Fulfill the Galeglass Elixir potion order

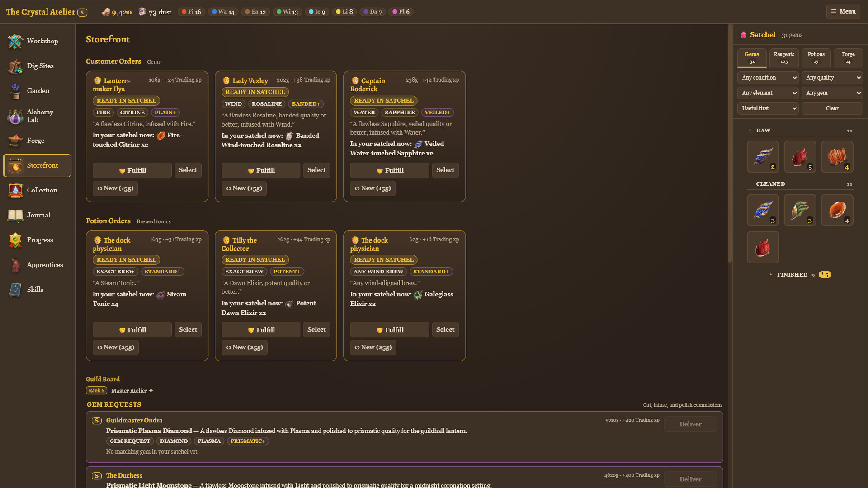pyautogui.click(x=390, y=330)
